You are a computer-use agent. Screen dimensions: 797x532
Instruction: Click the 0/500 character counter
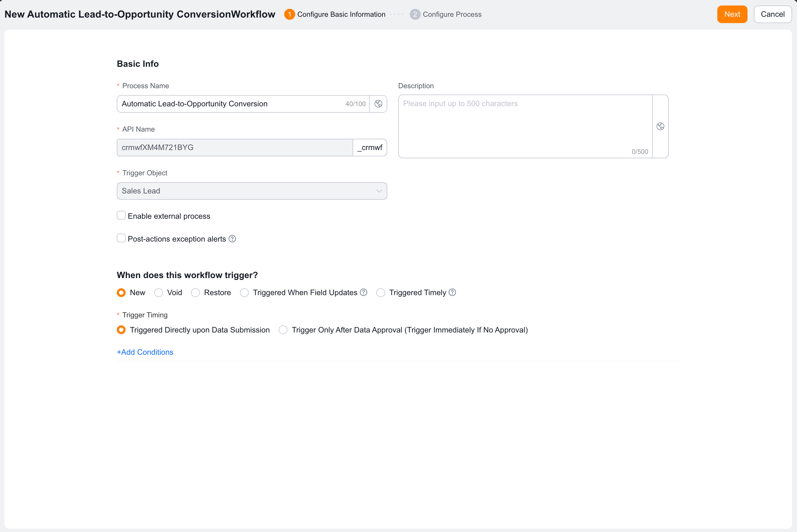pos(640,152)
